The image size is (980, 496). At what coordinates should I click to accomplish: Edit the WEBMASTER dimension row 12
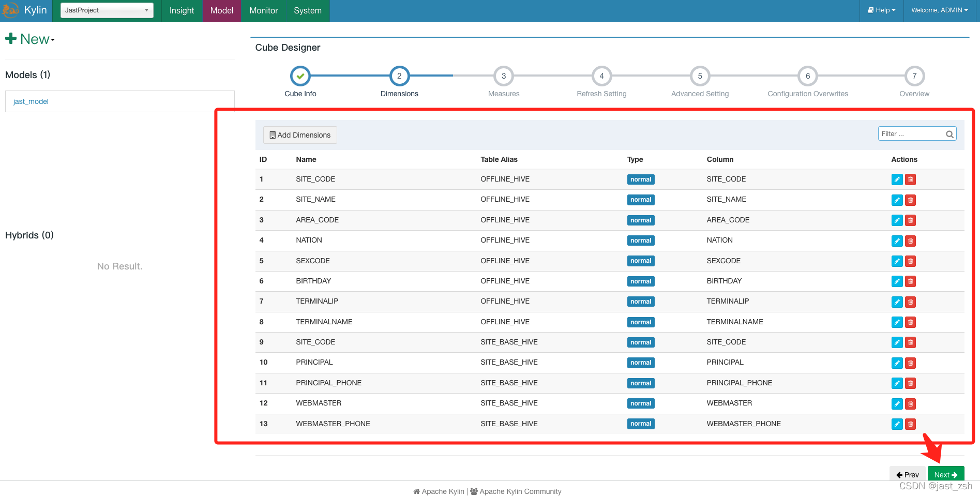click(x=897, y=404)
